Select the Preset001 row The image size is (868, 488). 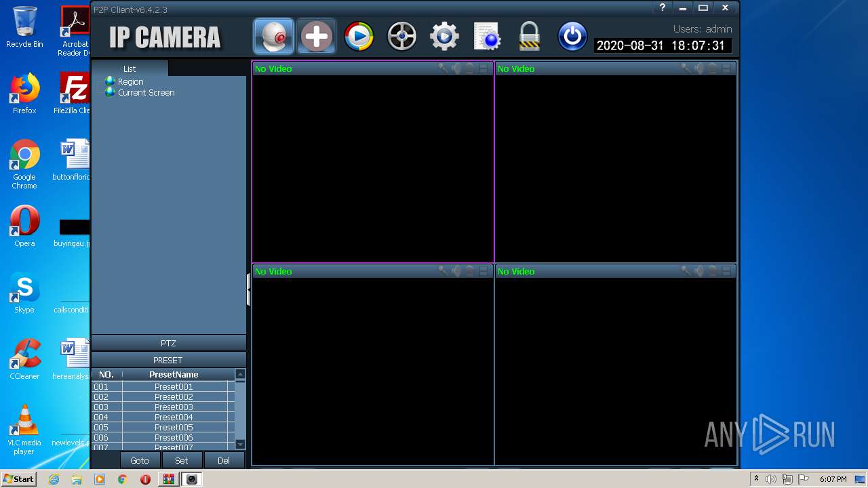[x=163, y=386]
